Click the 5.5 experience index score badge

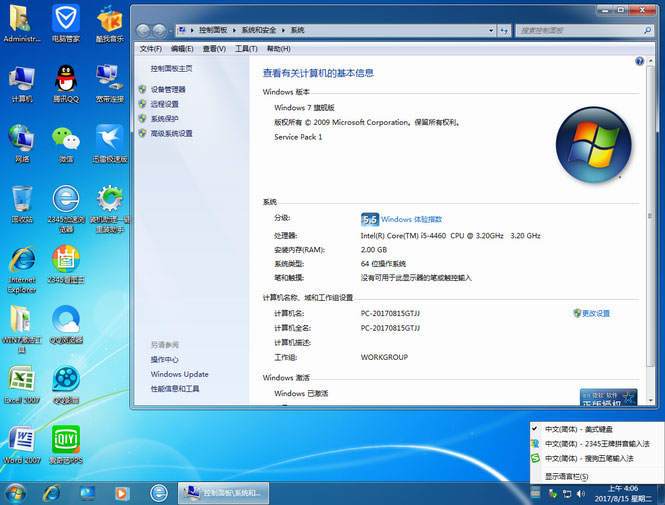click(370, 220)
